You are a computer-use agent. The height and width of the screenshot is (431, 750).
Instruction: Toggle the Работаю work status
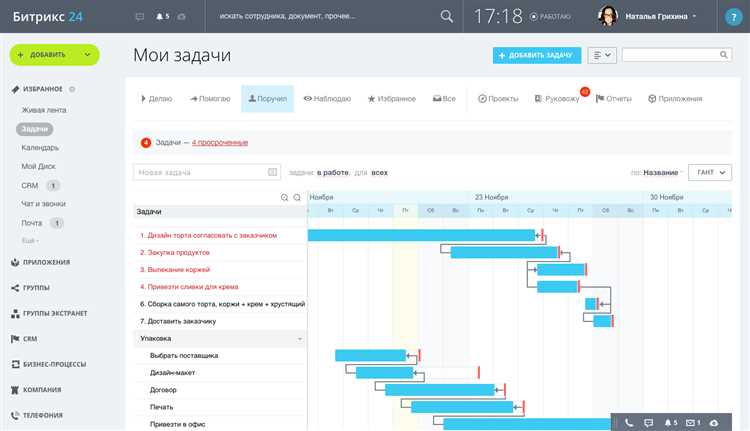tap(551, 17)
